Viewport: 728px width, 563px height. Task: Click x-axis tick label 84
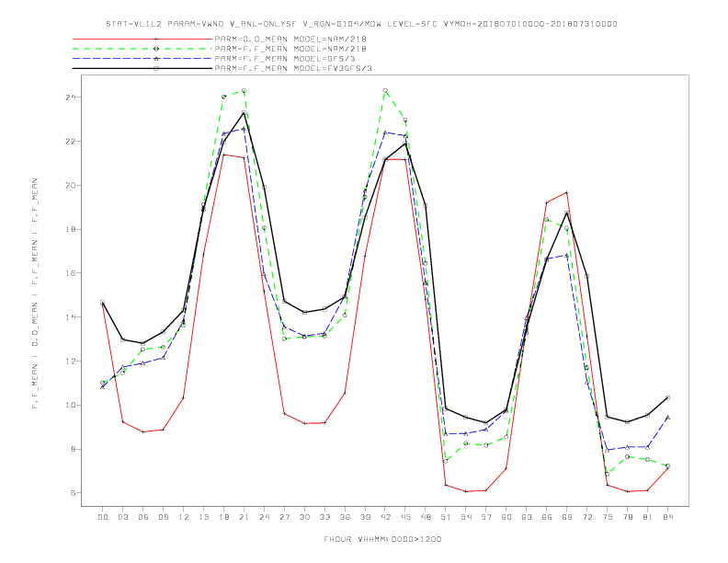667,517
